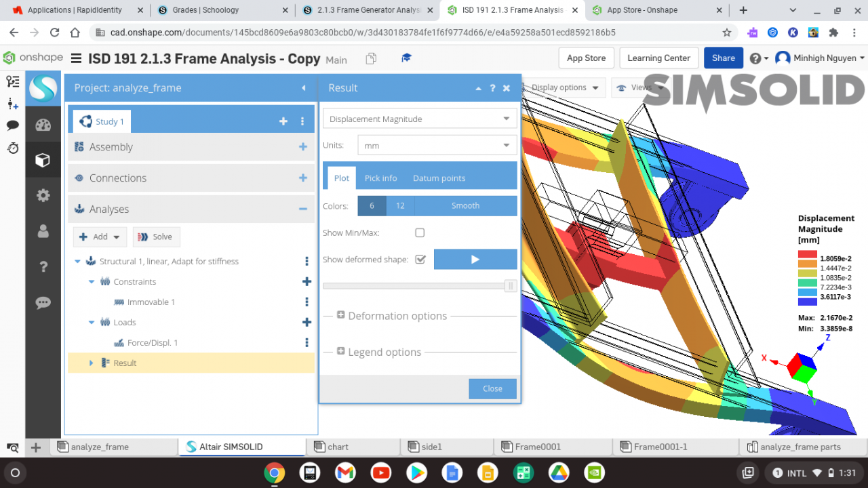Bookmark this page with the star icon
868x488 pixels.
pos(727,33)
